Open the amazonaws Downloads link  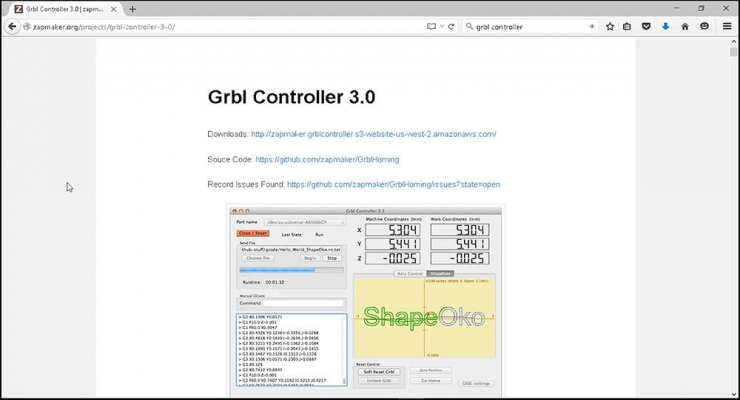coord(373,134)
